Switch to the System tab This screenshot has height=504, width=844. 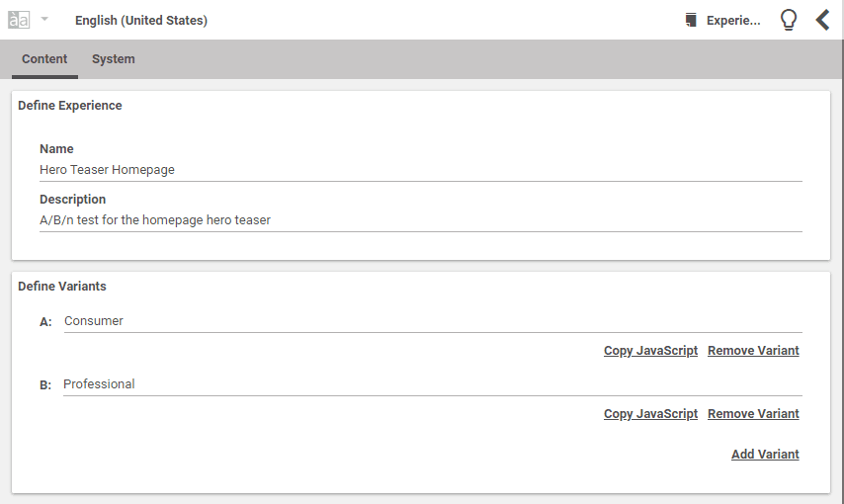click(x=114, y=59)
